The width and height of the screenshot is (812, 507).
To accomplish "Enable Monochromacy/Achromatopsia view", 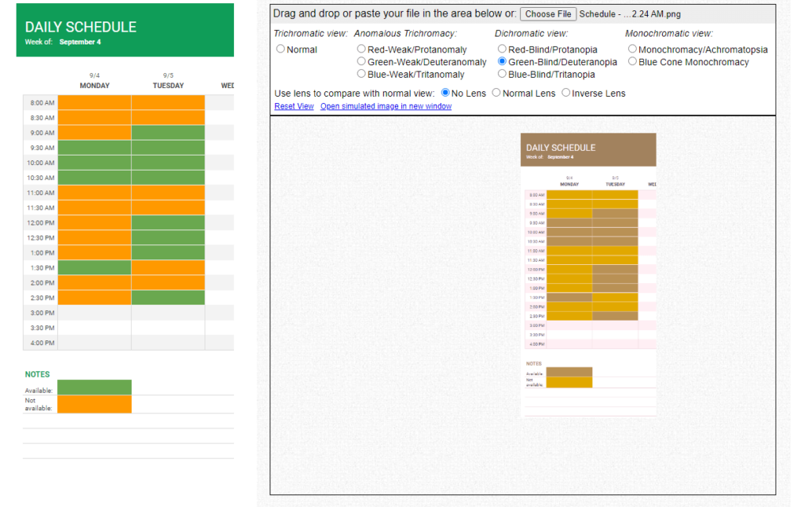I will 632,49.
